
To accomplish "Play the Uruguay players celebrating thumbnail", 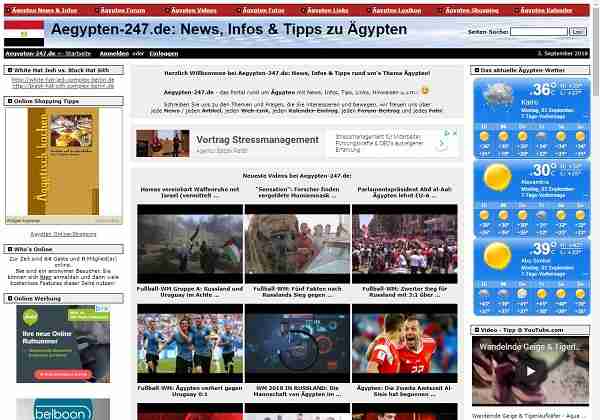I will pos(190,343).
